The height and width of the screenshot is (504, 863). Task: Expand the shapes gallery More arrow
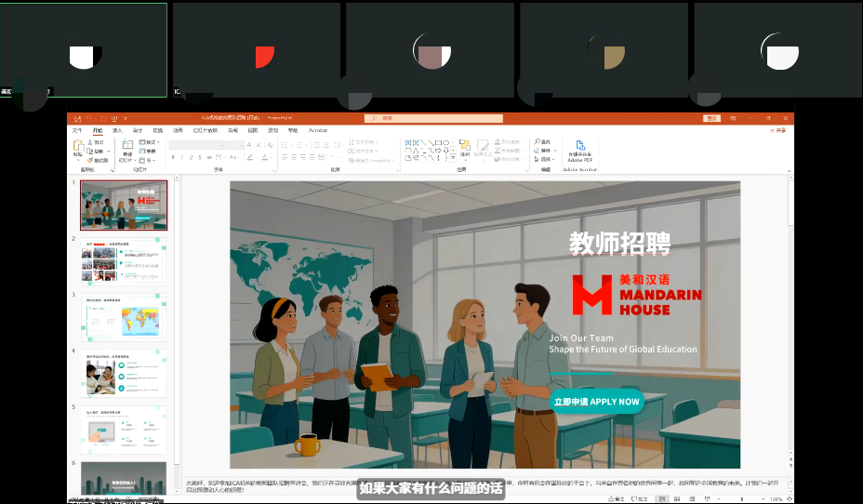pyautogui.click(x=453, y=158)
